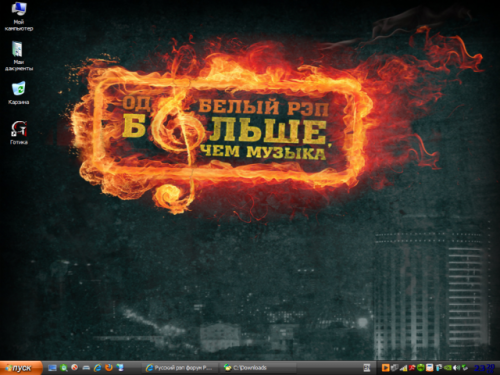The width and height of the screenshot is (500, 375).
Task: Click the language bar icon on taskbar
Action: click(367, 368)
